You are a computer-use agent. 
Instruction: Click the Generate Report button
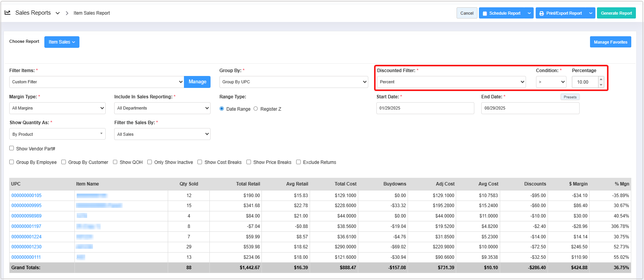pos(616,13)
